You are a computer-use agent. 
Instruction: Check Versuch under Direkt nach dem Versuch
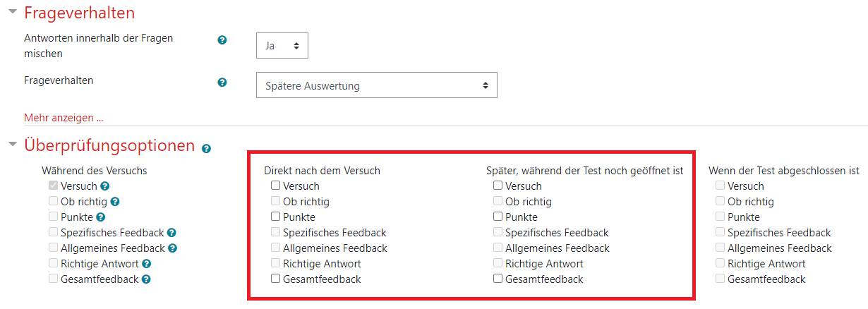275,186
